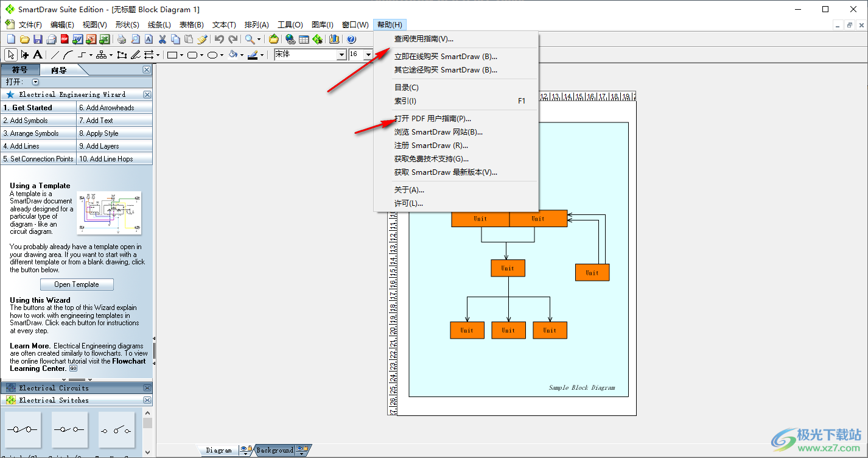
Task: Open the 打开 dropdown in the wizard panel
Action: point(35,82)
